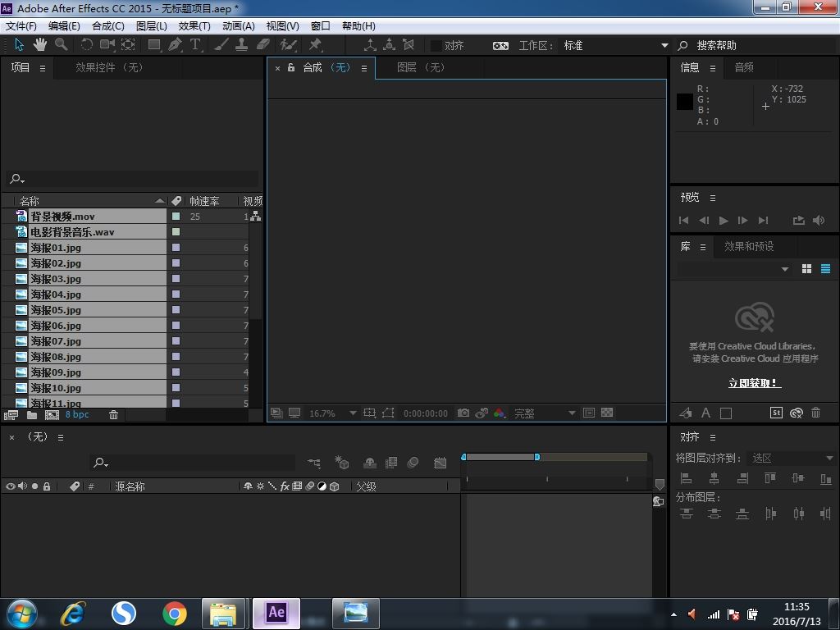The height and width of the screenshot is (630, 840).
Task: Switch to the 效果和预设 tab
Action: pos(748,246)
